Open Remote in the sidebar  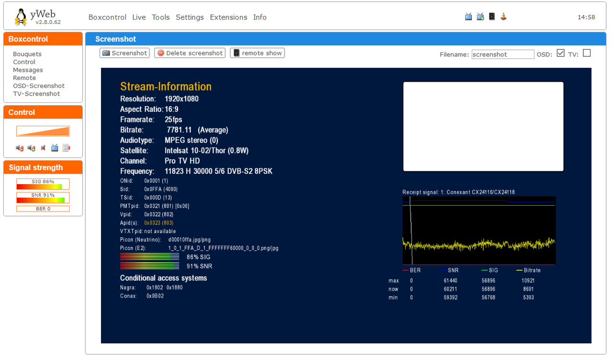tap(24, 78)
